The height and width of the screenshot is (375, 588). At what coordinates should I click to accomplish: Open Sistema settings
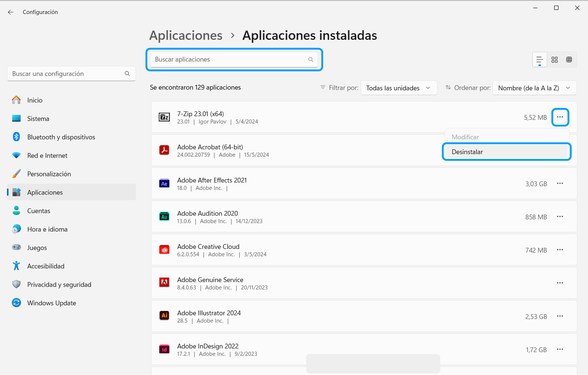click(x=71, y=119)
